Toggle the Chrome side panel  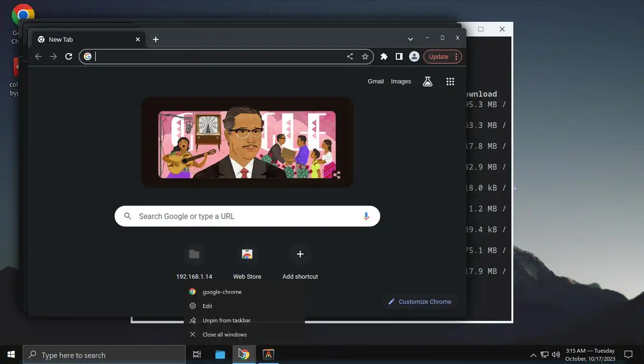coord(399,56)
